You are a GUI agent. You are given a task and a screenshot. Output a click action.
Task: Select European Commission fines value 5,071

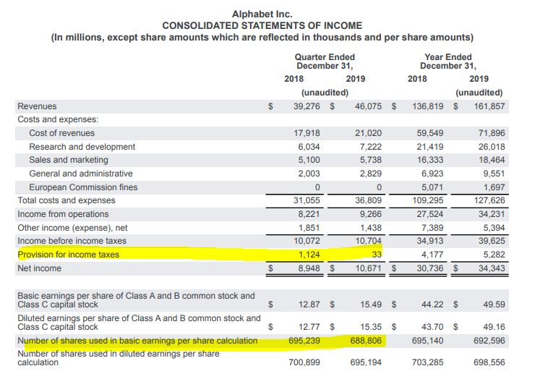[432, 187]
